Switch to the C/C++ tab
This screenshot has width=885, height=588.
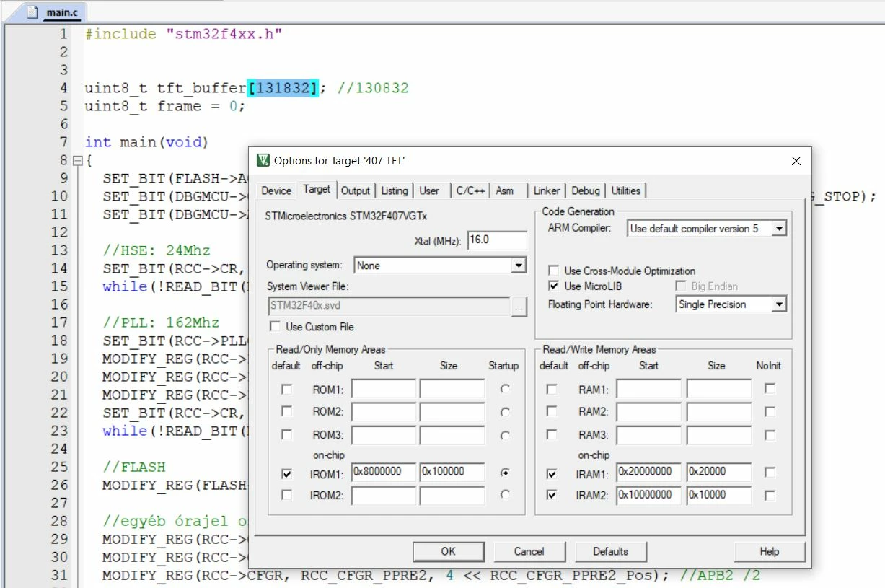coord(470,190)
